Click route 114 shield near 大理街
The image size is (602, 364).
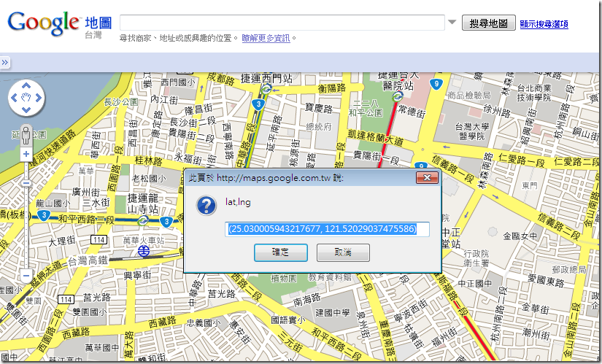pyautogui.click(x=99, y=240)
